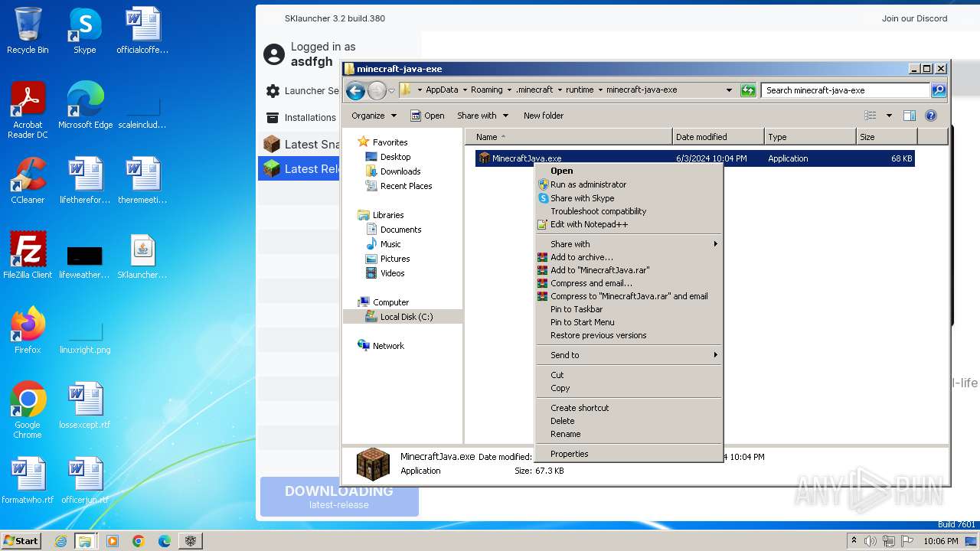Click Internet Explorer taskbar icon

tap(60, 541)
